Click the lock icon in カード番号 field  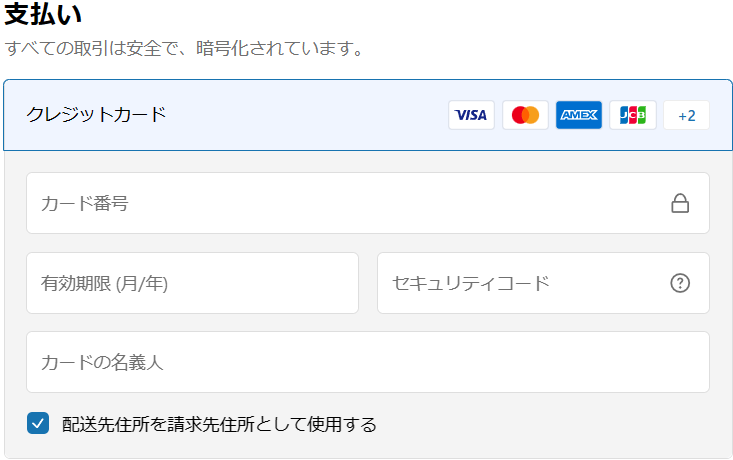680,204
